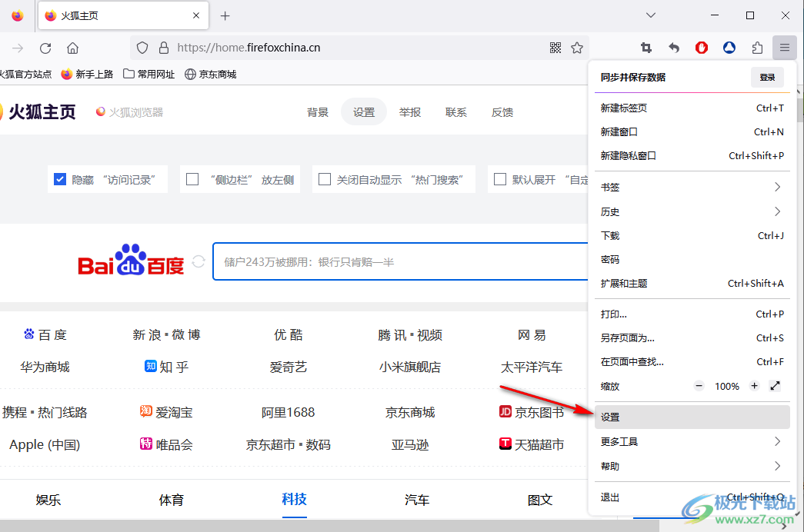Switch to the 娱乐 news tab
Screen dimensions: 804x532
pyautogui.click(x=48, y=500)
